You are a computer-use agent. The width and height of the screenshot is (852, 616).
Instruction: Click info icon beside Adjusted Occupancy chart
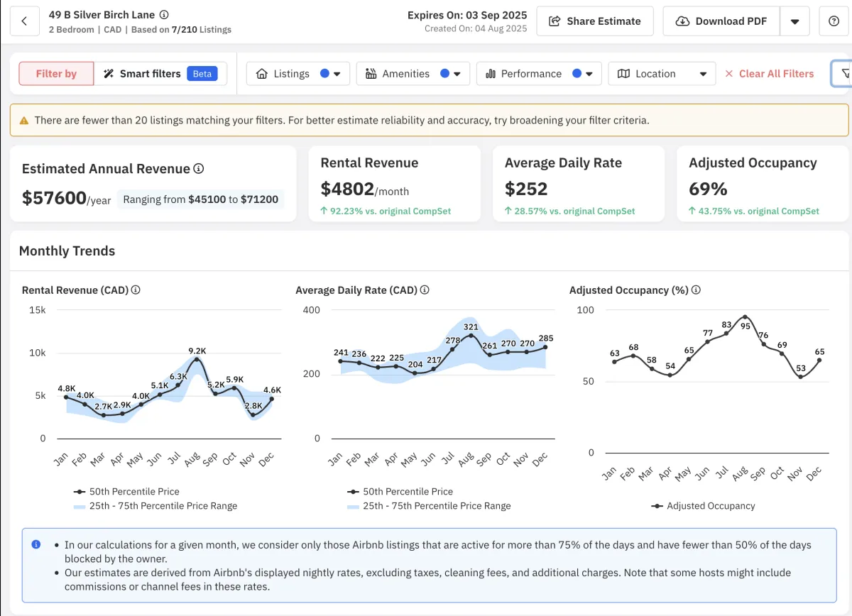click(x=696, y=290)
